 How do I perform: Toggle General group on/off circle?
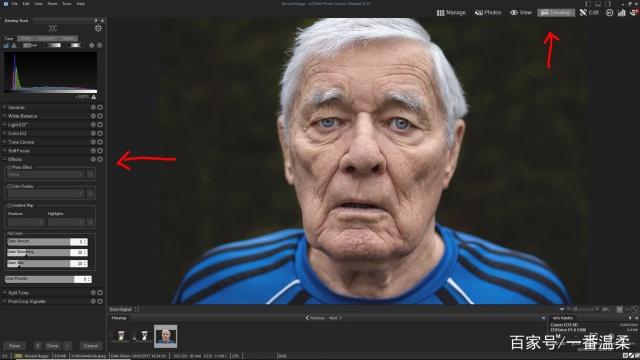[x=100, y=107]
